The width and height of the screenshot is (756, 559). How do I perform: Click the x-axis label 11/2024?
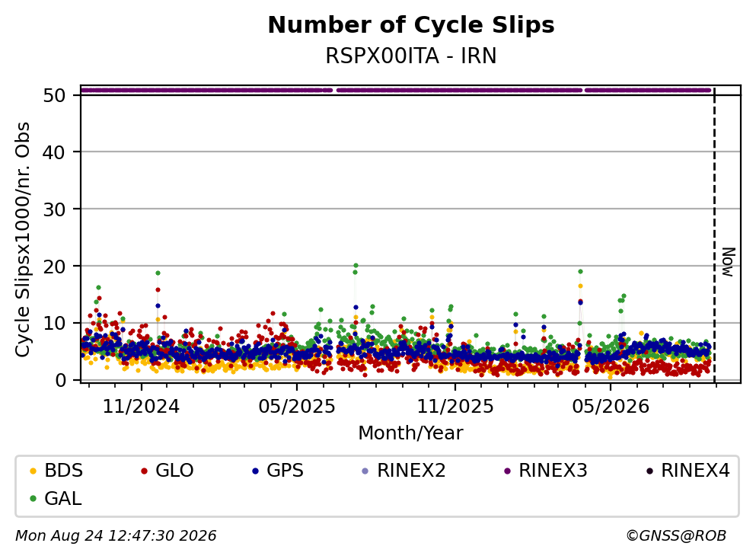click(x=142, y=407)
